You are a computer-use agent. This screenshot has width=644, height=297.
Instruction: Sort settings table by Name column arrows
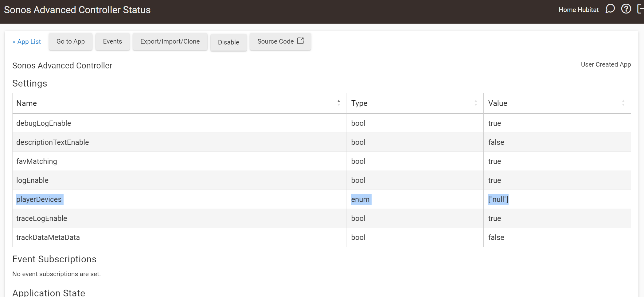pyautogui.click(x=338, y=103)
